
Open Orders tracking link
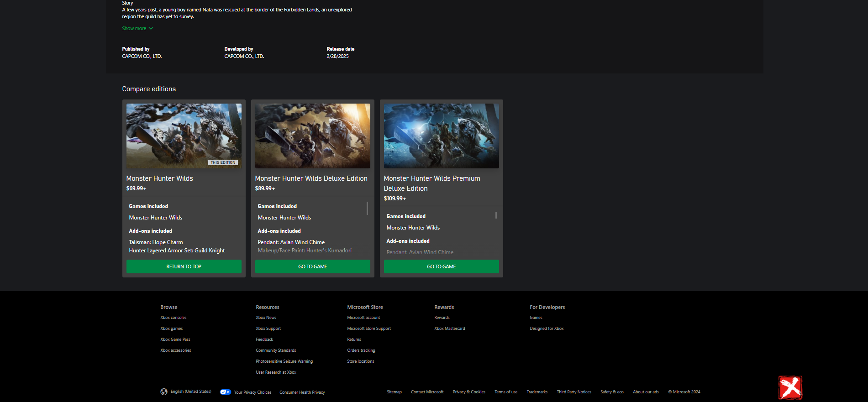pyautogui.click(x=361, y=350)
